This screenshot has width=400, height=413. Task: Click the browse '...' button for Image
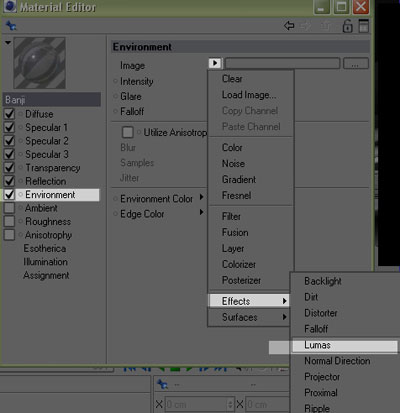[x=356, y=63]
